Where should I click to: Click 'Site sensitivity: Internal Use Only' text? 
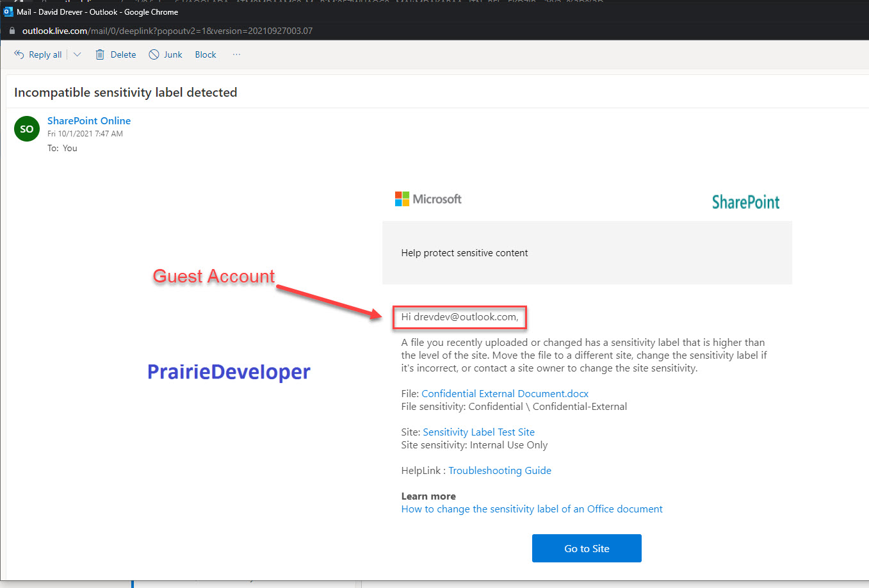coord(475,445)
